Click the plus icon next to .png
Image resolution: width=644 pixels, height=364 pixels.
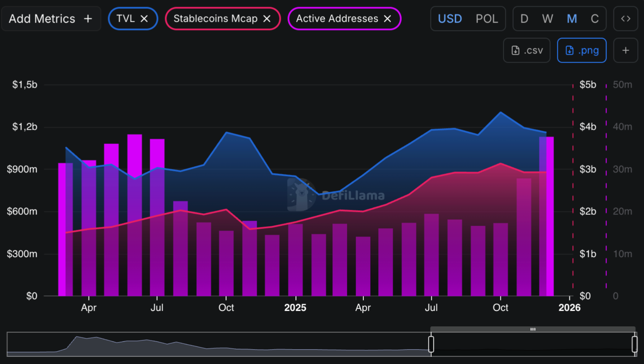point(625,50)
